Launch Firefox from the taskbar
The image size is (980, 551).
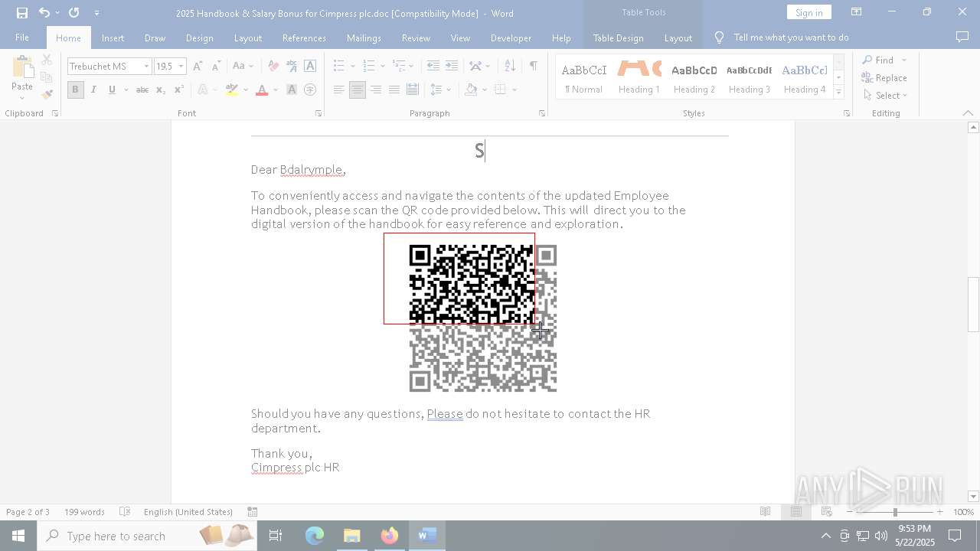coord(389,536)
